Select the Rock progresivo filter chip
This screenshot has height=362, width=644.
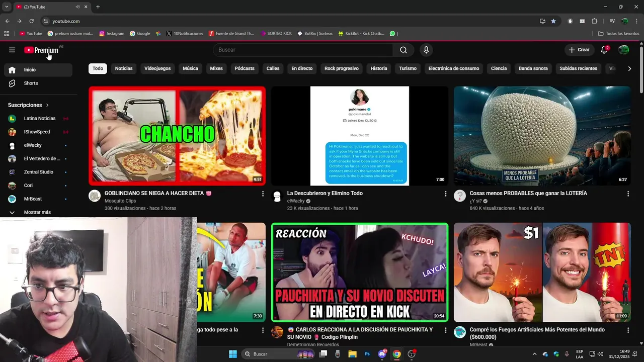point(342,68)
